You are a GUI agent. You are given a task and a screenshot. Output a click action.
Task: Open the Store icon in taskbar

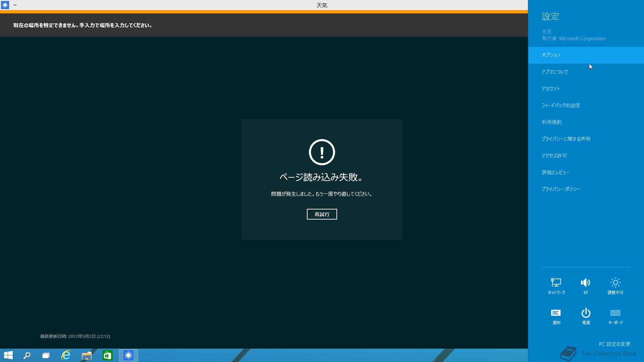point(107,355)
